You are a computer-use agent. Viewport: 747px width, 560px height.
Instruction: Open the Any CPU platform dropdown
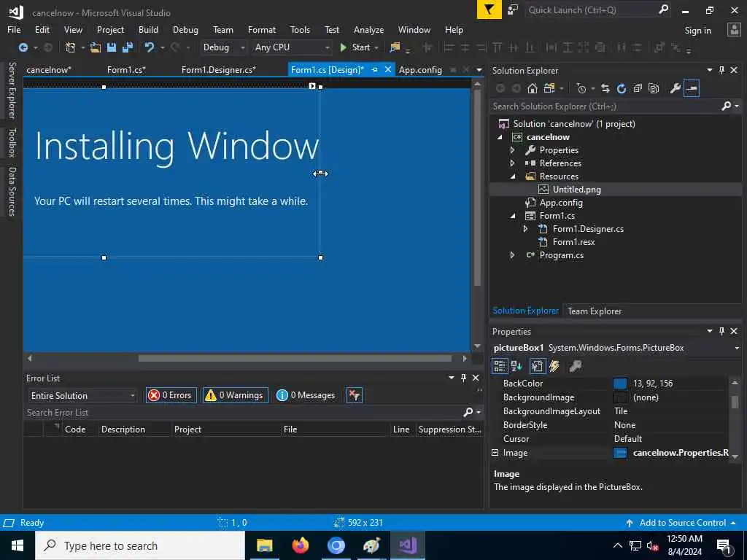coord(327,47)
